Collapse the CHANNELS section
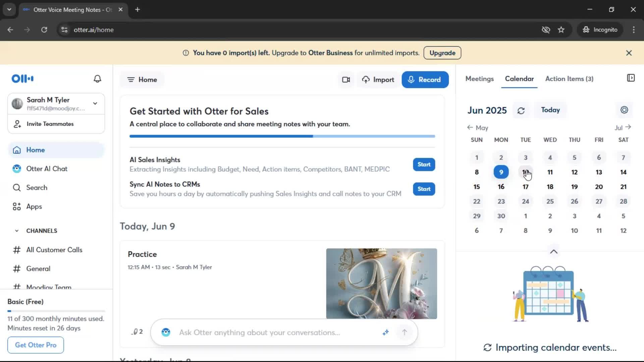The width and height of the screenshot is (644, 362). pyautogui.click(x=17, y=231)
